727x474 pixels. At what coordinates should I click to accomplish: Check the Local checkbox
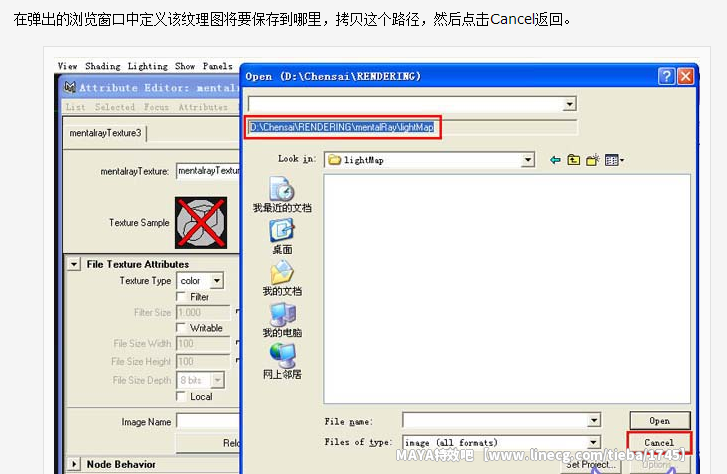(x=181, y=397)
